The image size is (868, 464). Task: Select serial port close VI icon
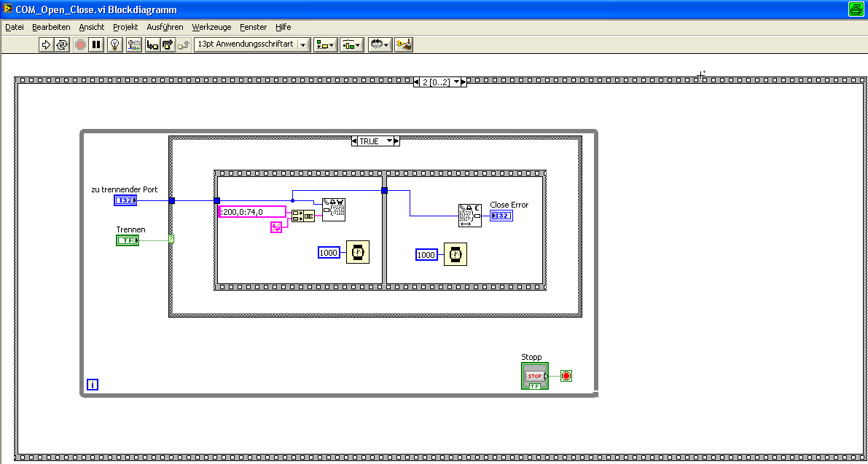pyautogui.click(x=470, y=215)
